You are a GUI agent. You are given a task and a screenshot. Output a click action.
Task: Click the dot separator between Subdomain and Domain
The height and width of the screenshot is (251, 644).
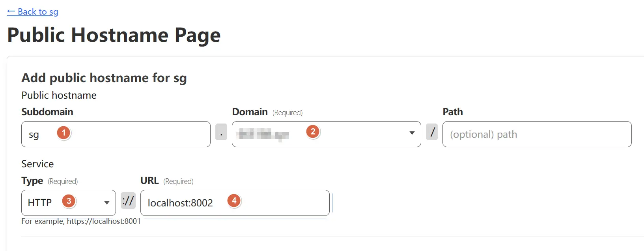(221, 132)
